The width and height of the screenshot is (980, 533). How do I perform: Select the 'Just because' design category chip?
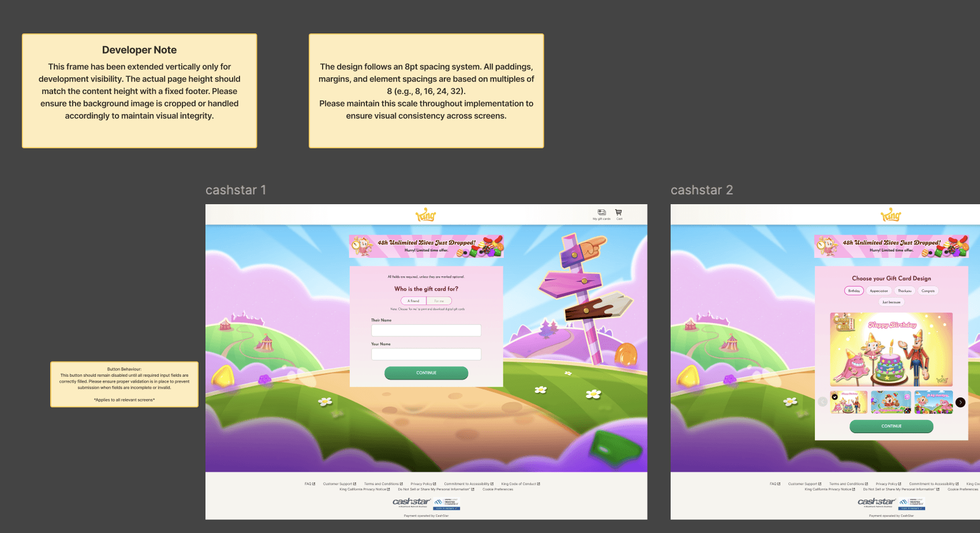tap(891, 302)
